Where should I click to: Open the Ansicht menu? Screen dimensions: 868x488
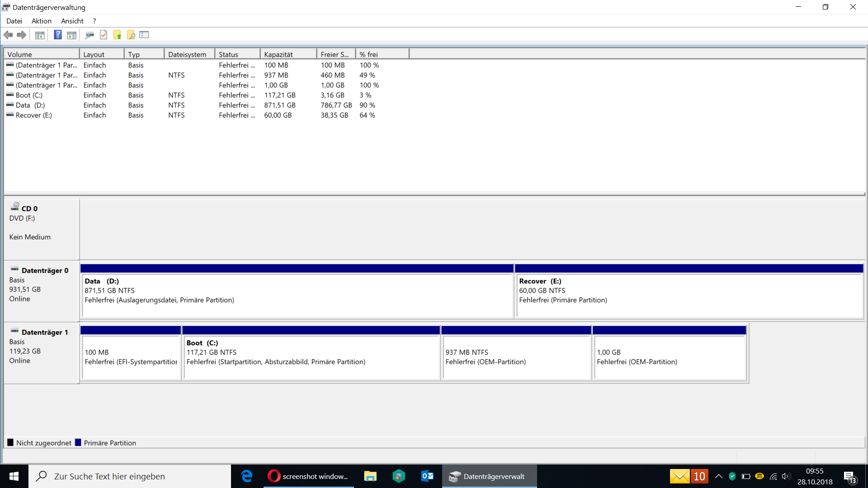(72, 21)
